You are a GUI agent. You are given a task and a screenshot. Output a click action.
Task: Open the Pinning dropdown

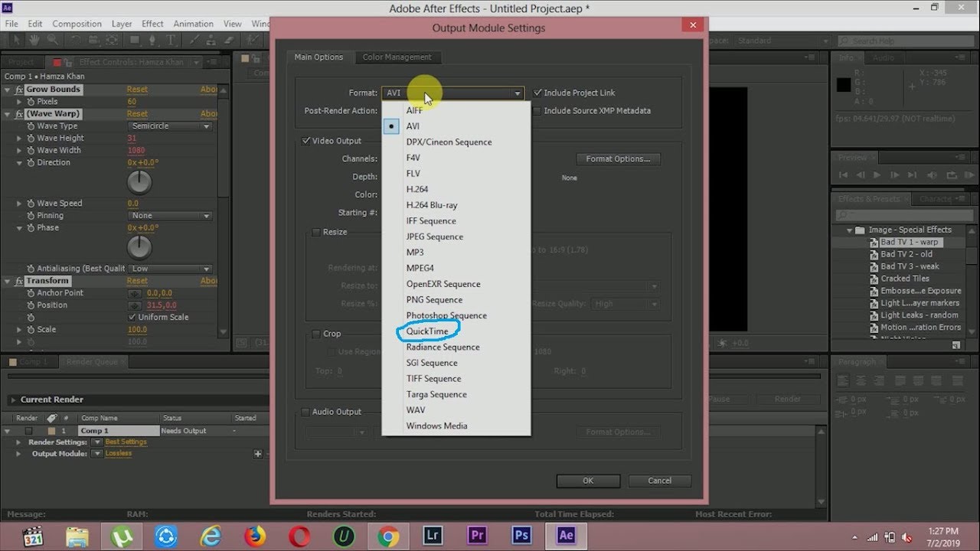coord(170,216)
